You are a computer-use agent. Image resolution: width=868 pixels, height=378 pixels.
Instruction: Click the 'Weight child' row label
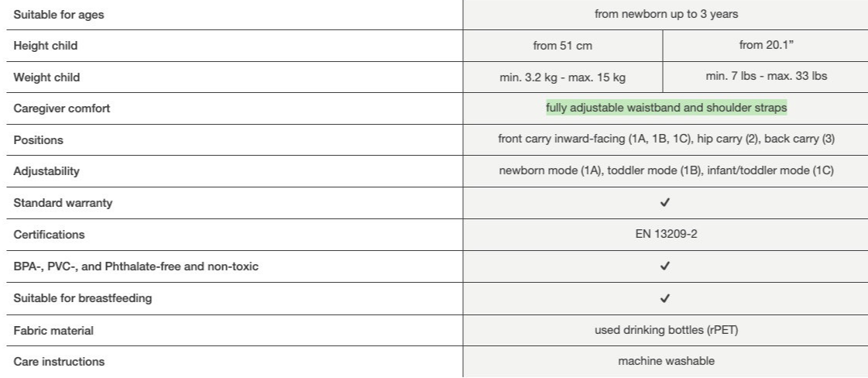(46, 77)
